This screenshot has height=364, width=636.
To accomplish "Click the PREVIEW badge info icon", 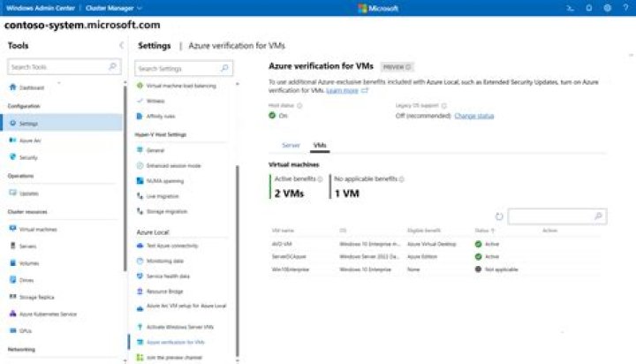I will coord(408,67).
